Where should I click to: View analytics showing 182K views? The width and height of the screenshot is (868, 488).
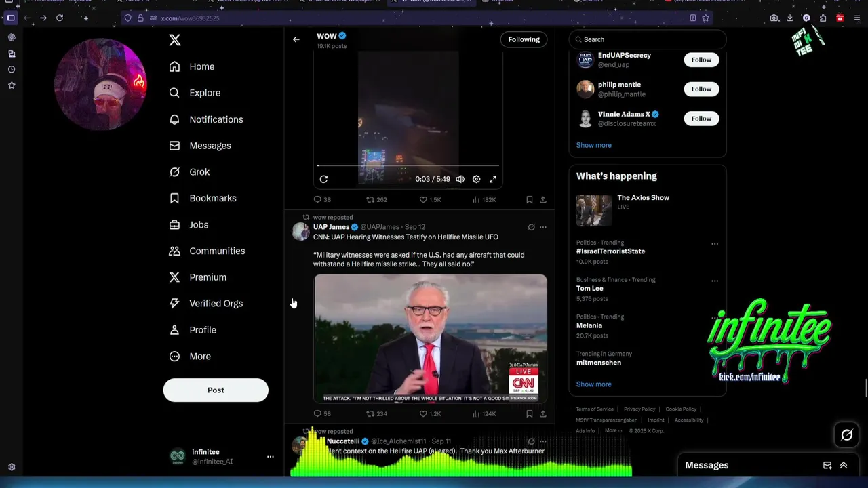484,200
